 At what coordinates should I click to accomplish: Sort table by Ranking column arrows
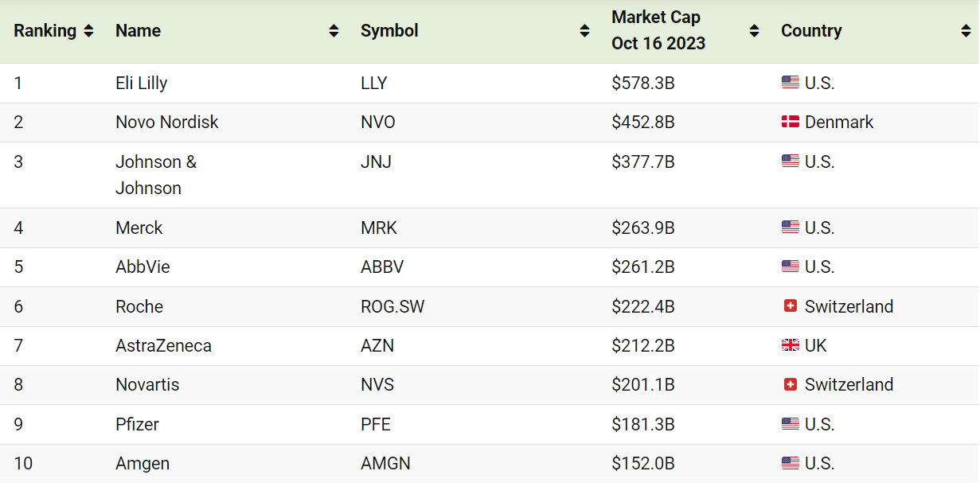88,31
